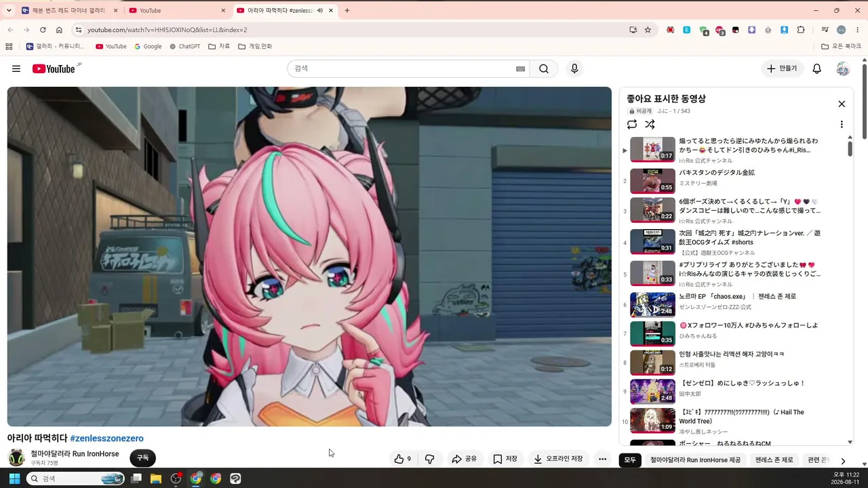The width and height of the screenshot is (868, 488).
Task: Open File Explorer from the taskbar
Action: pos(156,479)
